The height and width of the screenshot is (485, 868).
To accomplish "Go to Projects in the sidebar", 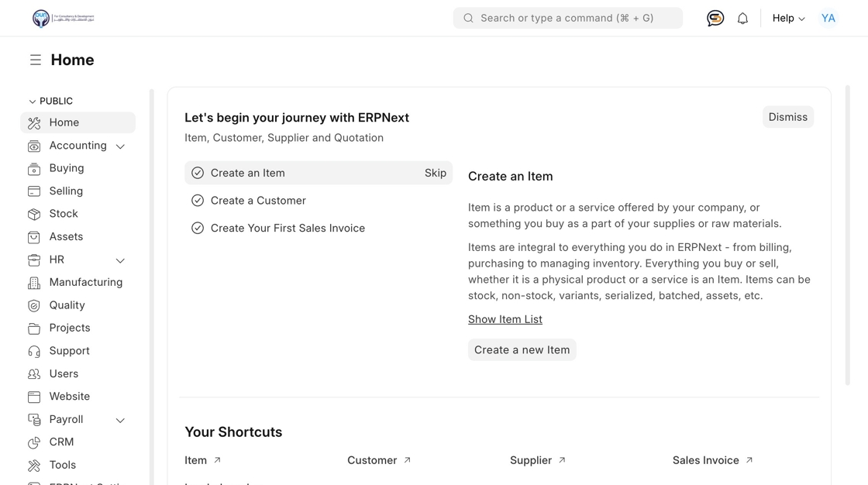I will pyautogui.click(x=70, y=328).
